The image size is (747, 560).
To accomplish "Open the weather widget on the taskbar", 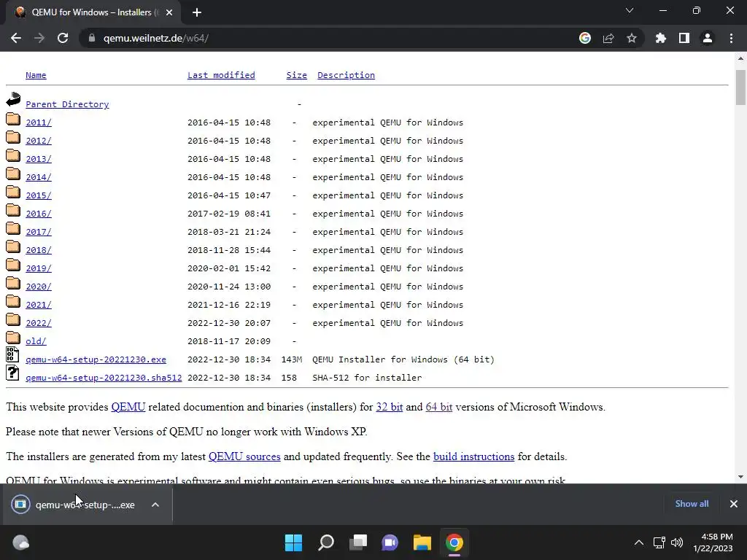I will [x=20, y=542].
